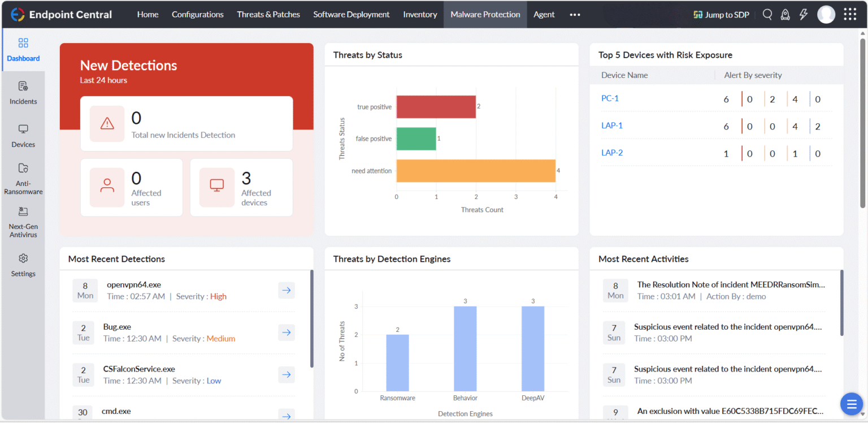Click the Behavior bar in detection engines chart
868x423 pixels.
click(465, 349)
